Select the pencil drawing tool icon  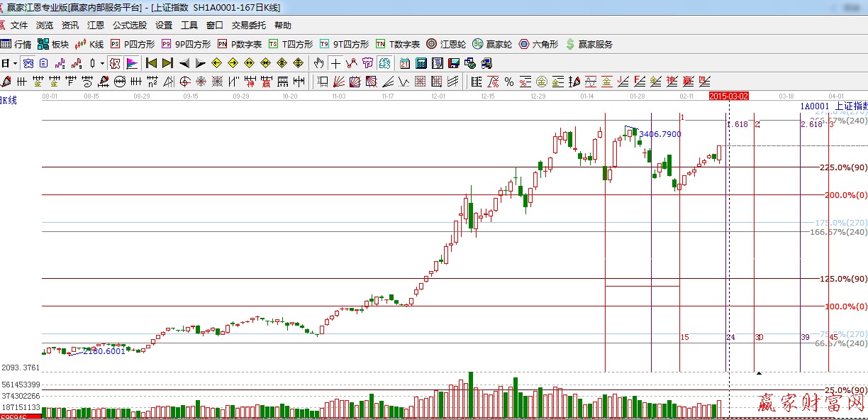6,82
